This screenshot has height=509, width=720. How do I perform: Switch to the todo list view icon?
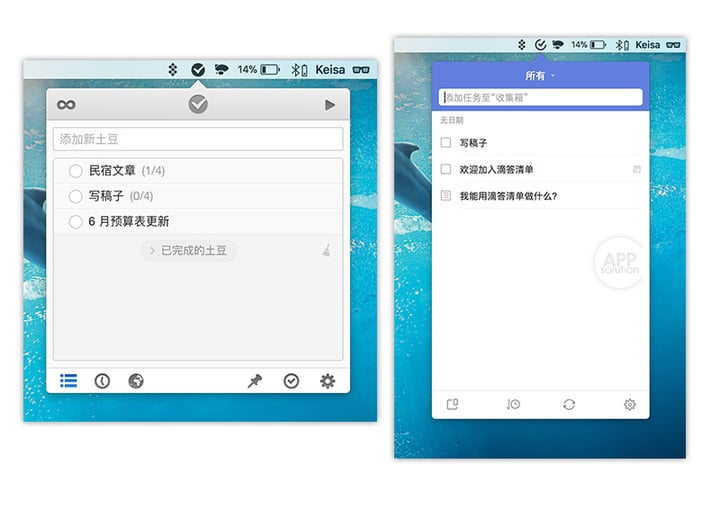pos(69,381)
